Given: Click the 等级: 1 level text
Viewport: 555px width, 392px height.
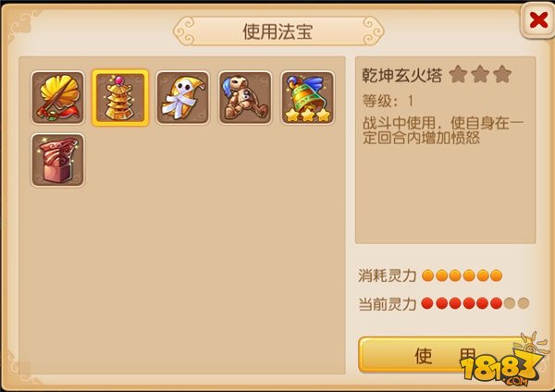Looking at the screenshot, I should click(388, 101).
